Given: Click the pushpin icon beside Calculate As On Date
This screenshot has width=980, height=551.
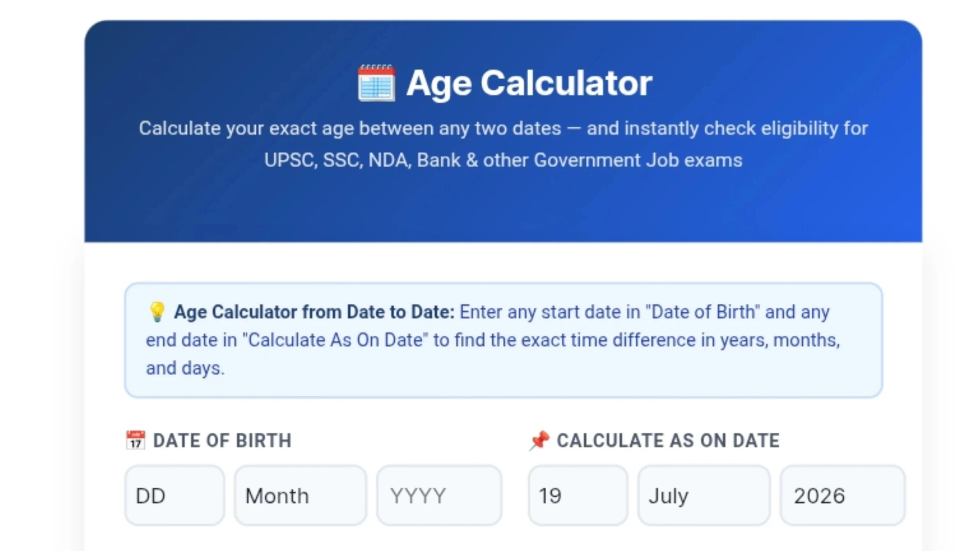Looking at the screenshot, I should pos(539,440).
